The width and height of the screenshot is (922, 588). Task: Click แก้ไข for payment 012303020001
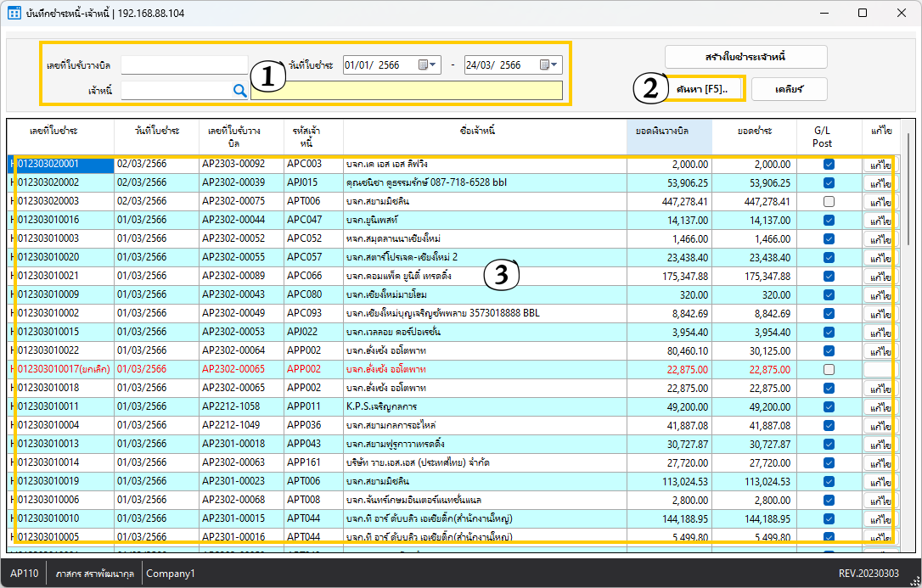point(880,165)
